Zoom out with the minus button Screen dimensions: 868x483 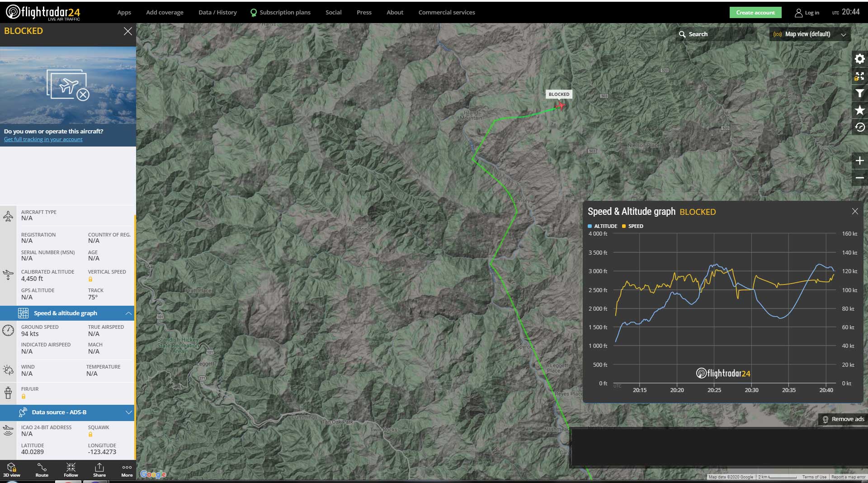pos(859,178)
